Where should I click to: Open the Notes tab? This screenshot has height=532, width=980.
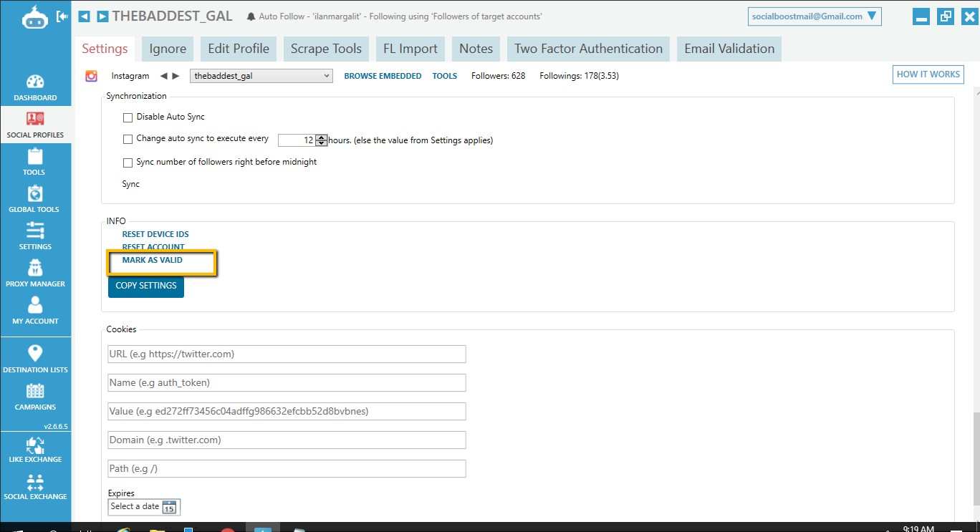pyautogui.click(x=476, y=49)
